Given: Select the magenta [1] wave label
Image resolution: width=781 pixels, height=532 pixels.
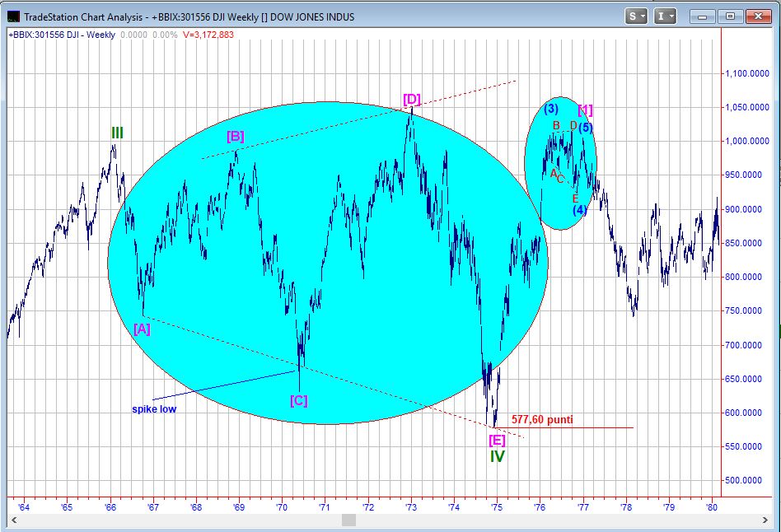Looking at the screenshot, I should [585, 110].
